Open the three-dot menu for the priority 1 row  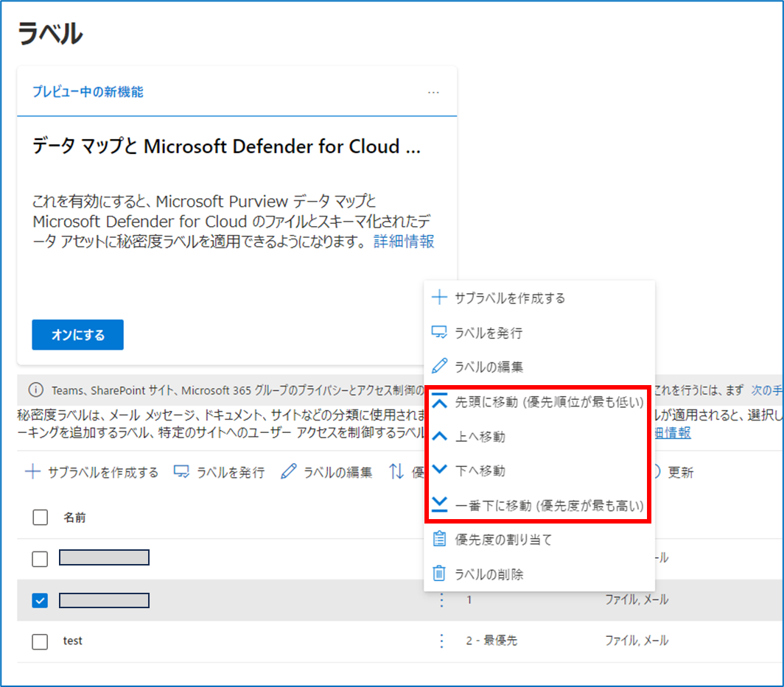point(441,600)
